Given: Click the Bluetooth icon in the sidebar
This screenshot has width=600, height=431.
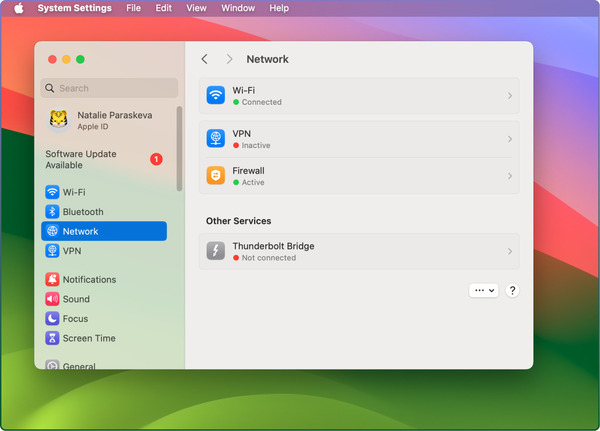Looking at the screenshot, I should (52, 212).
